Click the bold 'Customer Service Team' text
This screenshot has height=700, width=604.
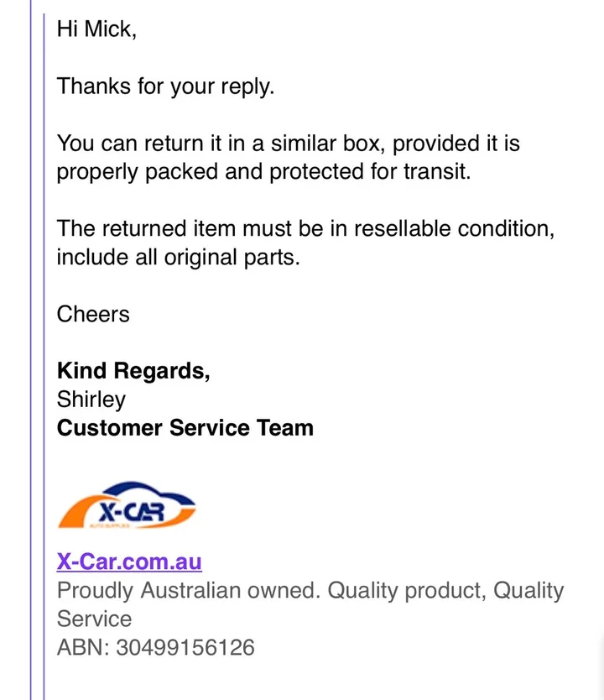(x=185, y=428)
